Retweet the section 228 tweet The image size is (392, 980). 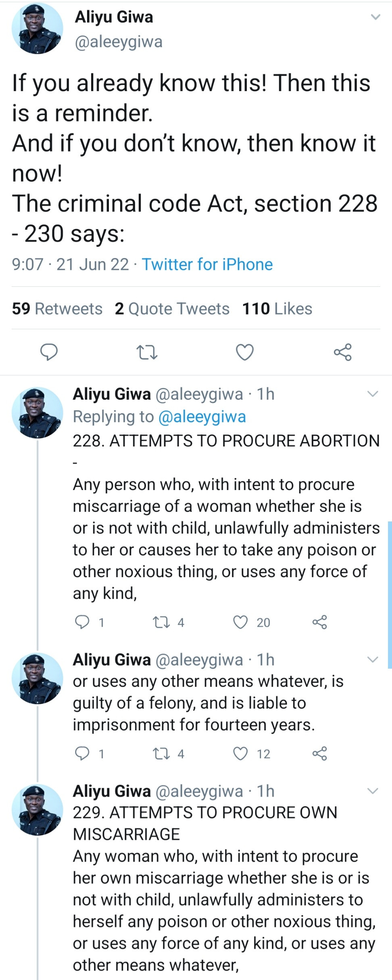162,622
